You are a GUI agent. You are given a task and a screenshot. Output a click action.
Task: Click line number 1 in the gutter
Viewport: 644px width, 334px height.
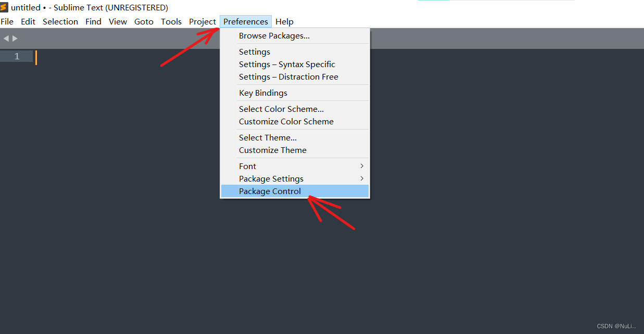tap(16, 56)
